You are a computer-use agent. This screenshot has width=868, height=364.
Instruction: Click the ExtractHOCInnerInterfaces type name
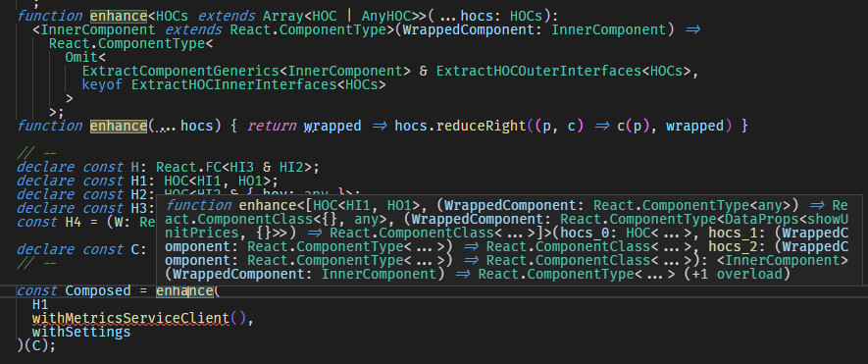tap(233, 84)
